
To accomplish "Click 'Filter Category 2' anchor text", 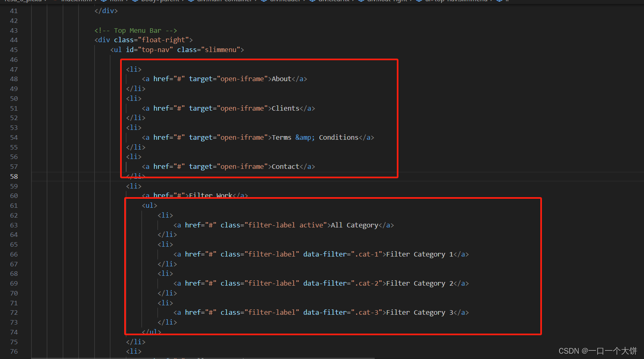I will 420,283.
